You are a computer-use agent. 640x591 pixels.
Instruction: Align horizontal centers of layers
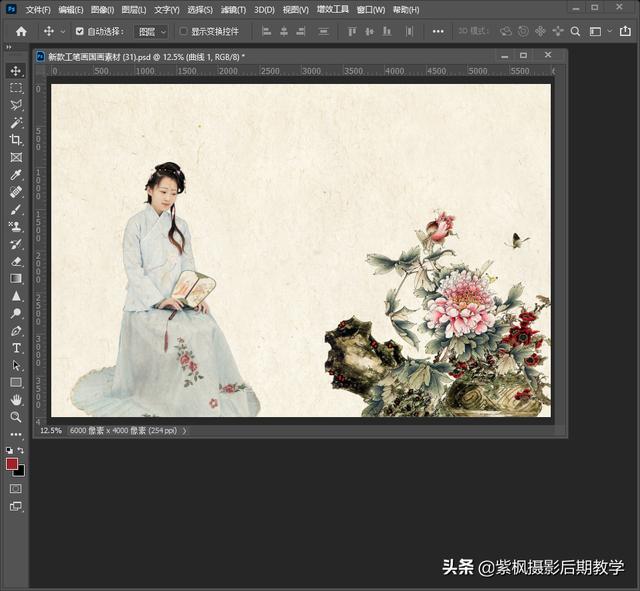[x=284, y=31]
